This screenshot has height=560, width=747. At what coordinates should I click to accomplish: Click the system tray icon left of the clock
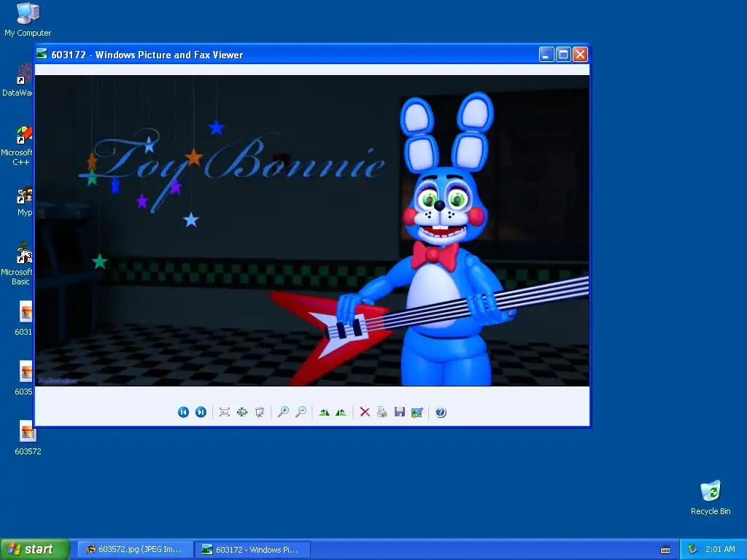coord(693,550)
